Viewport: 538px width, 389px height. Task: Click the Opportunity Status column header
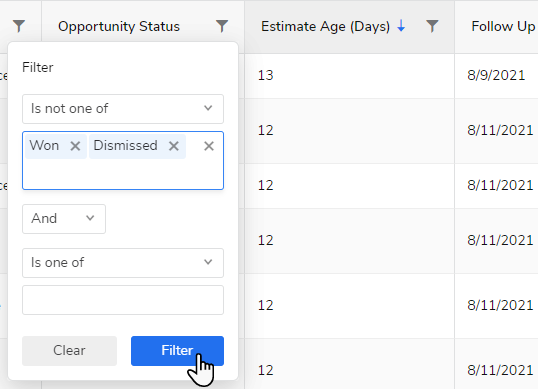point(119,26)
